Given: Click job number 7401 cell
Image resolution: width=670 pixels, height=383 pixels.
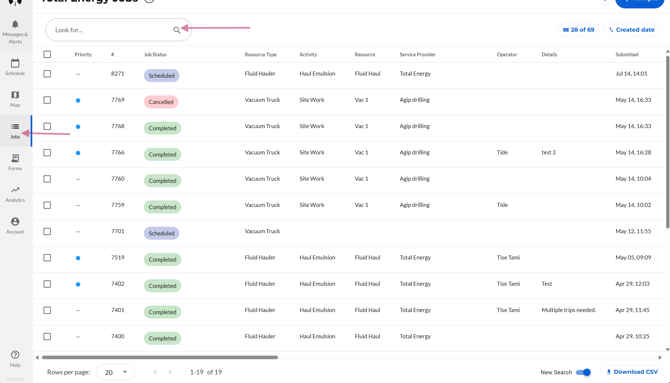Looking at the screenshot, I should pyautogui.click(x=118, y=310).
